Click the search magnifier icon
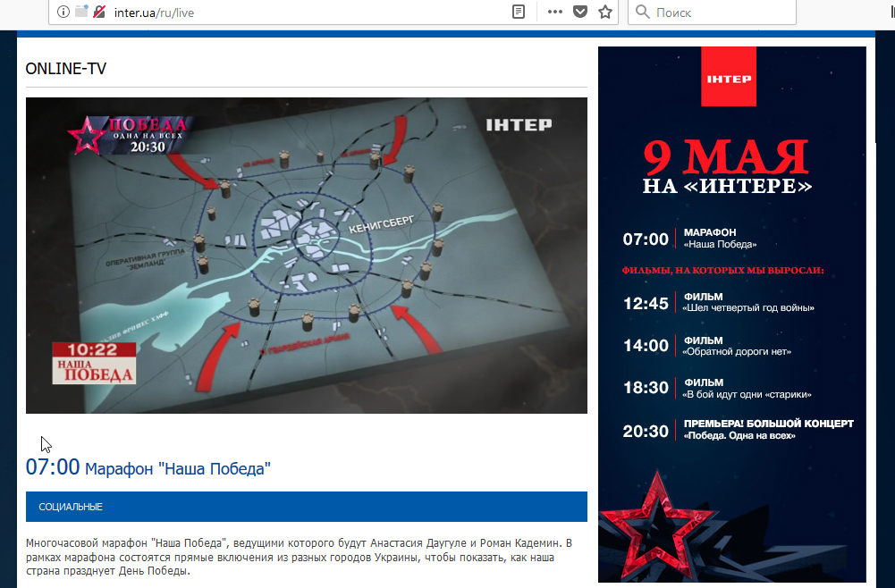Screen dimensions: 895x588 pos(643,12)
